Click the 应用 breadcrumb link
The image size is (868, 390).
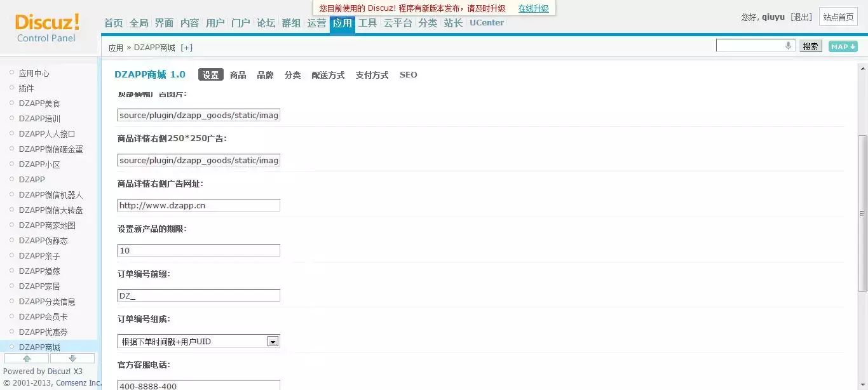(116, 48)
